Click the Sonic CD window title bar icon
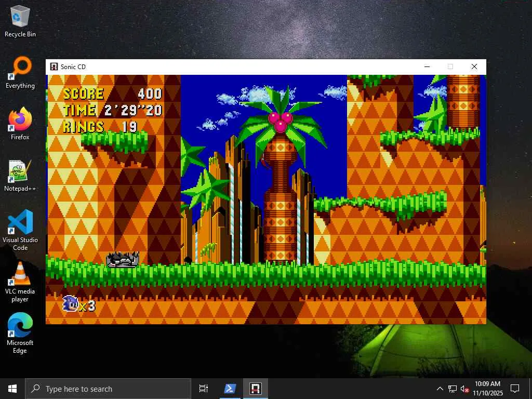This screenshot has height=399, width=532. tap(54, 66)
